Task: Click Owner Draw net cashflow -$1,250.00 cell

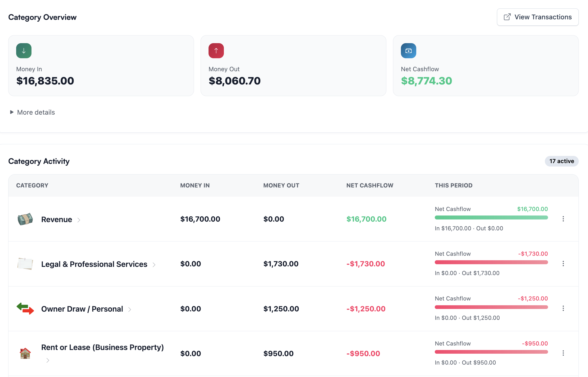Action: [x=366, y=309]
